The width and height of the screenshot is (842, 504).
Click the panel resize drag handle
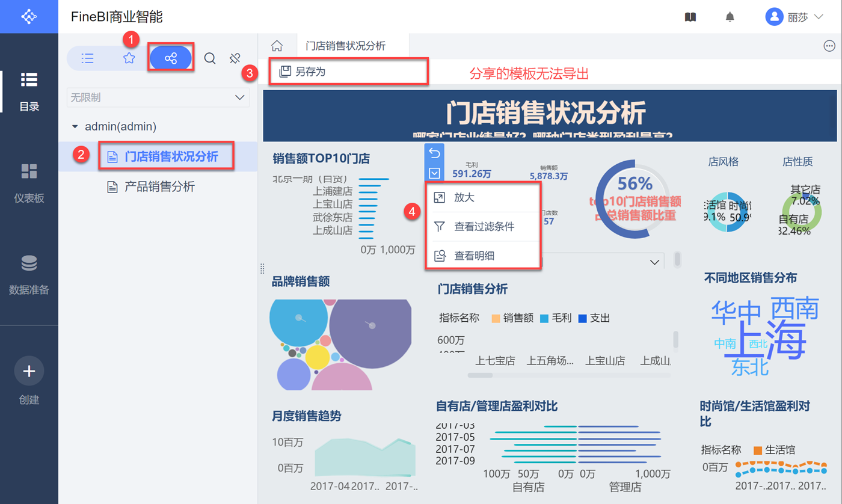[262, 268]
